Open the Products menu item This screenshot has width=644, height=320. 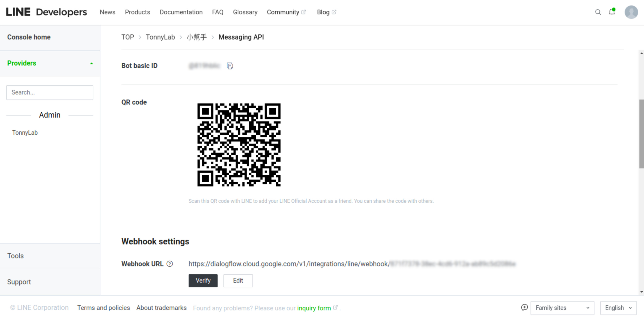pos(137,12)
